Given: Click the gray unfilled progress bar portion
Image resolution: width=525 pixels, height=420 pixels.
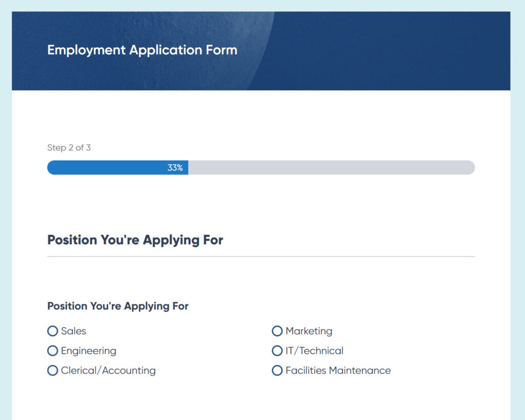Looking at the screenshot, I should (331, 168).
